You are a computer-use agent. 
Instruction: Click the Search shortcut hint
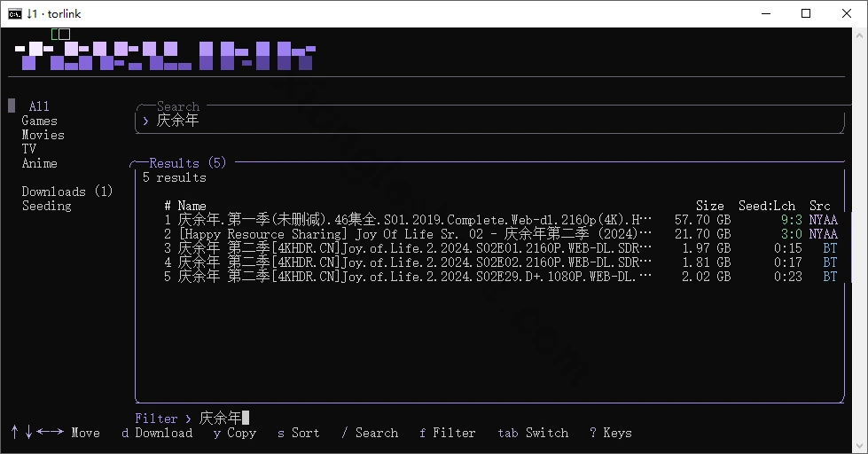pos(369,433)
